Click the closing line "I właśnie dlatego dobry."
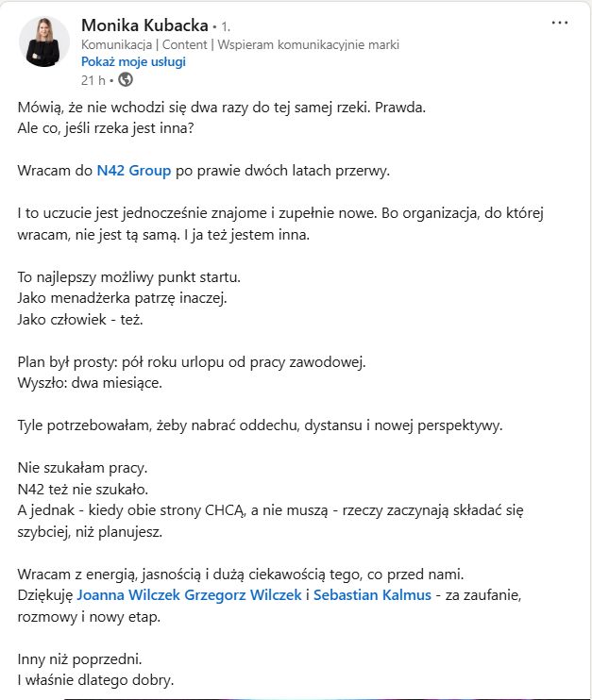The height and width of the screenshot is (700, 592). click(x=96, y=679)
